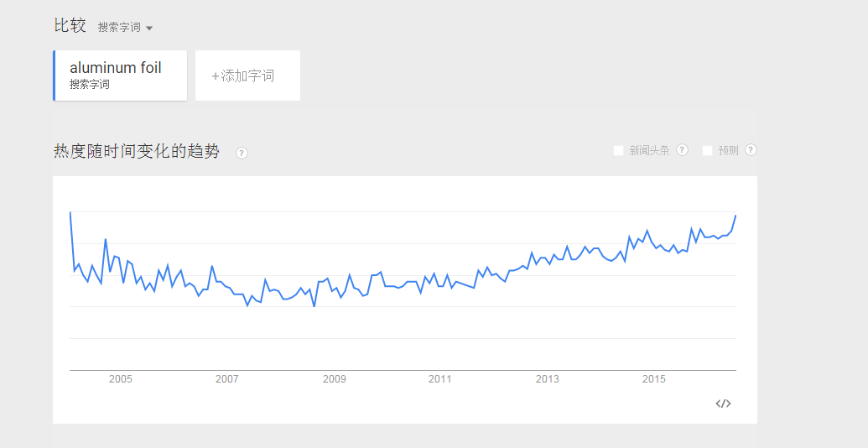Screen dimensions: 868x448
Task: Enable the 预测 forecast checkbox
Action: [x=707, y=151]
